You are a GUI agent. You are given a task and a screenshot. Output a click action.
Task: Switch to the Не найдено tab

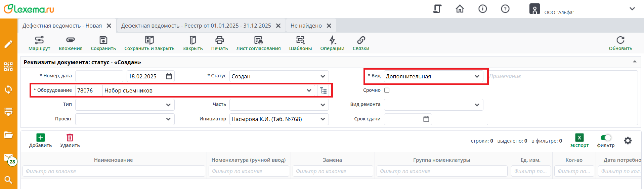[306, 26]
